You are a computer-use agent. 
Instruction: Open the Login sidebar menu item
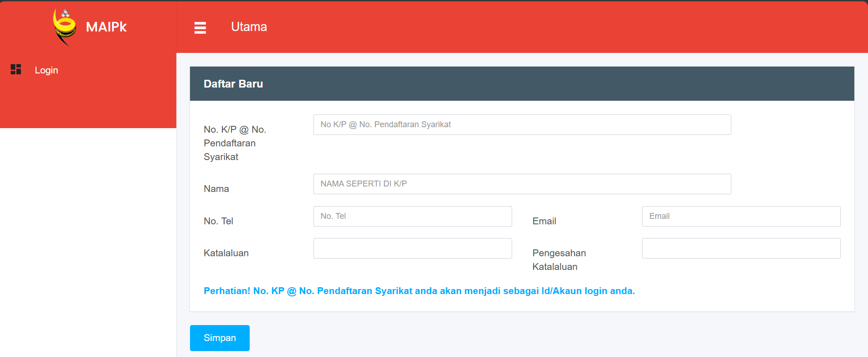[46, 70]
